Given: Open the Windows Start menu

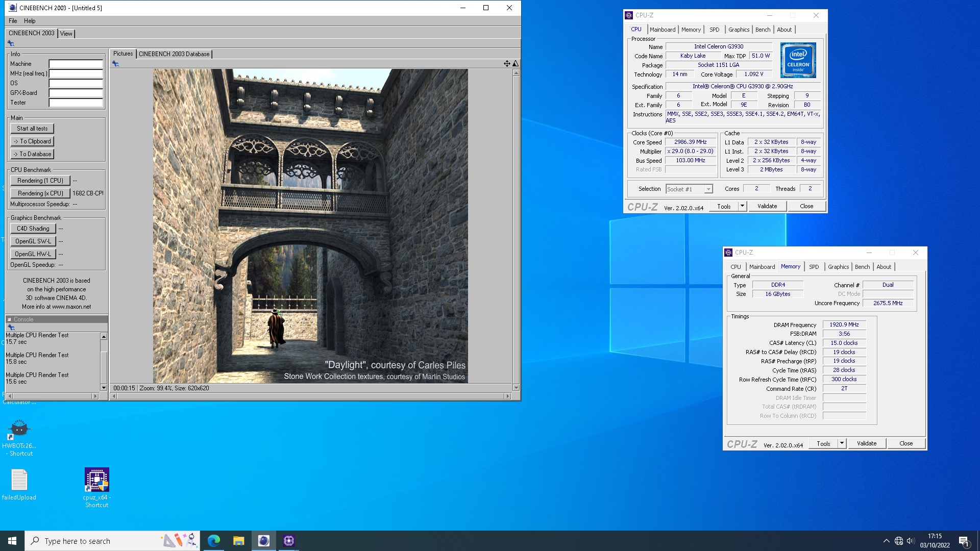Looking at the screenshot, I should click(12, 541).
